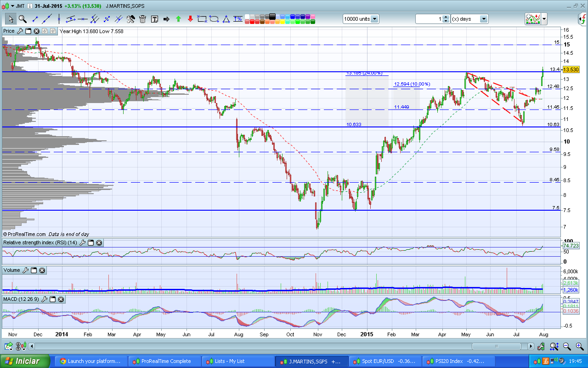
Task: Open the add indicator dropdown arrow
Action: click(x=544, y=19)
